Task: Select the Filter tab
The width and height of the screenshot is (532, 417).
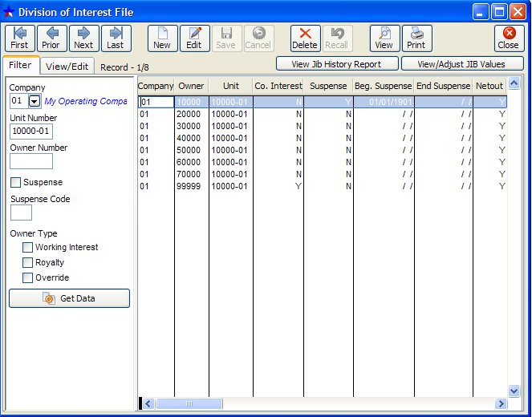Action: 21,65
